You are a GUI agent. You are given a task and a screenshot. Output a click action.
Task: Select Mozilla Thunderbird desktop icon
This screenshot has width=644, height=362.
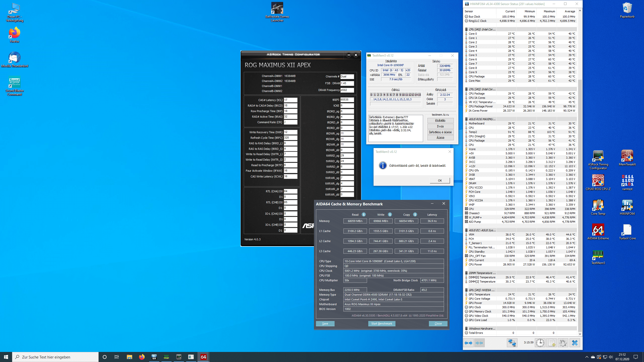14,59
